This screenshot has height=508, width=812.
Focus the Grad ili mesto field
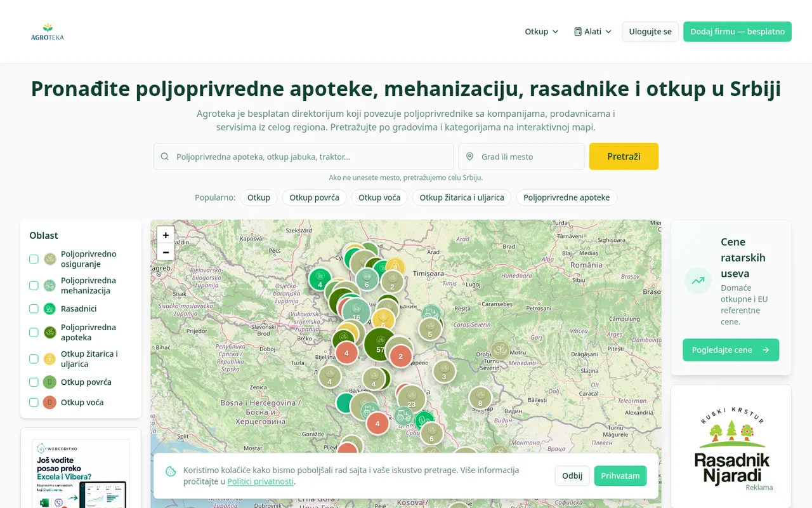pos(521,156)
